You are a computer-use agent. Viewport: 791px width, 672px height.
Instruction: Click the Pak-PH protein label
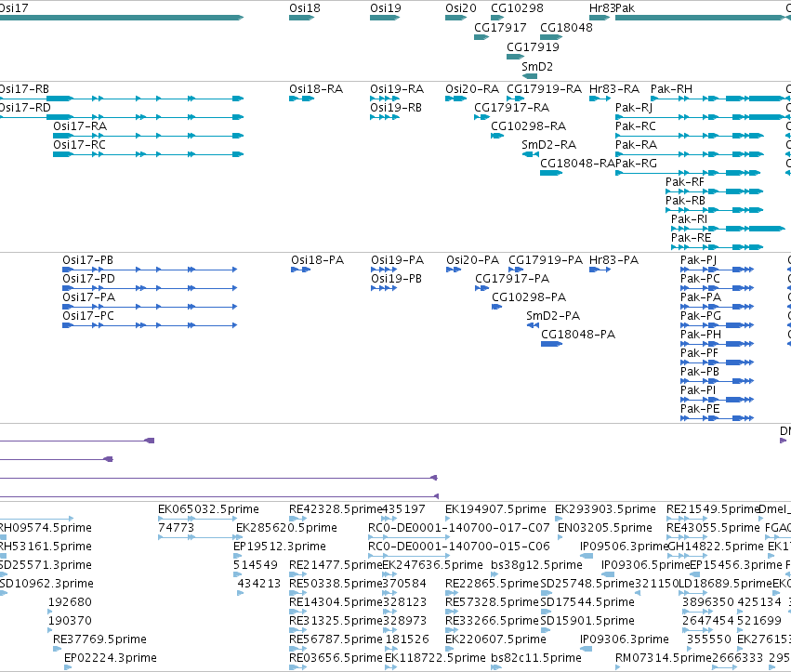[x=701, y=335]
